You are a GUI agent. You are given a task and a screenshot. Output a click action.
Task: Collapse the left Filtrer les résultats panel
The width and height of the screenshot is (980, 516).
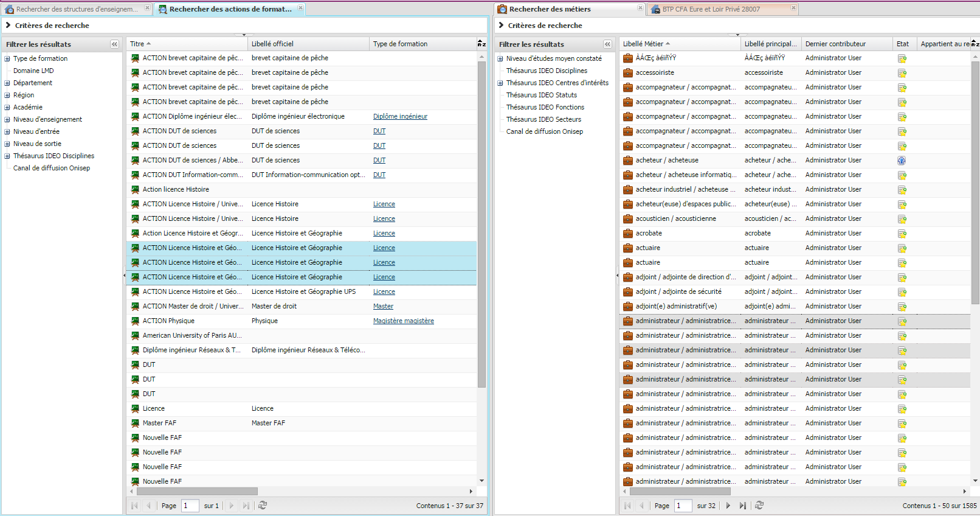click(x=114, y=44)
